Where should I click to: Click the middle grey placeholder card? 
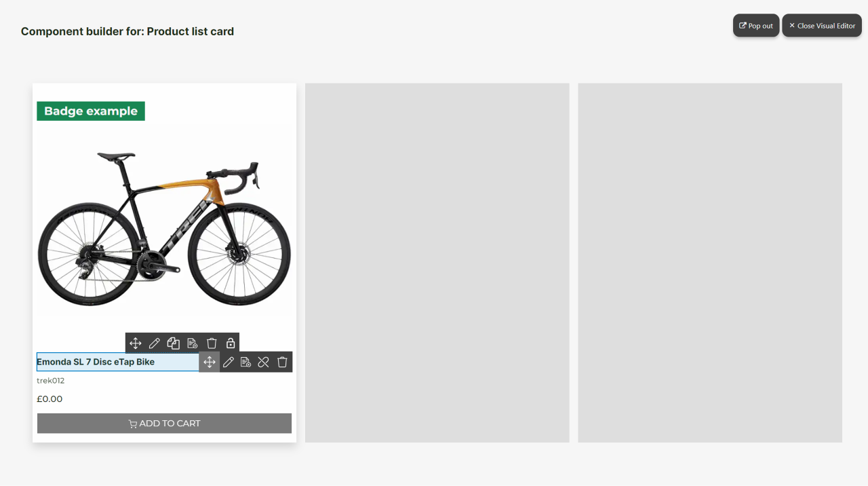point(437,263)
